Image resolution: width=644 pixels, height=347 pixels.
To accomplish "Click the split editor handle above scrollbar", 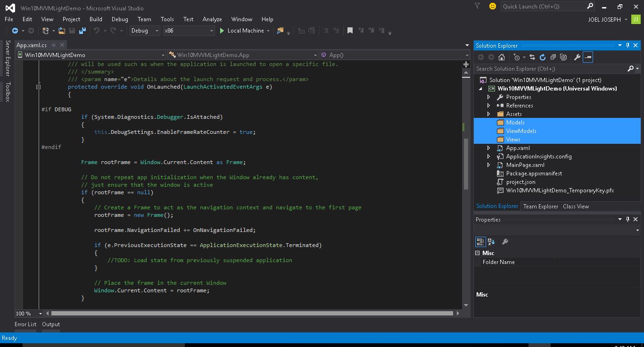I will click(x=466, y=64).
